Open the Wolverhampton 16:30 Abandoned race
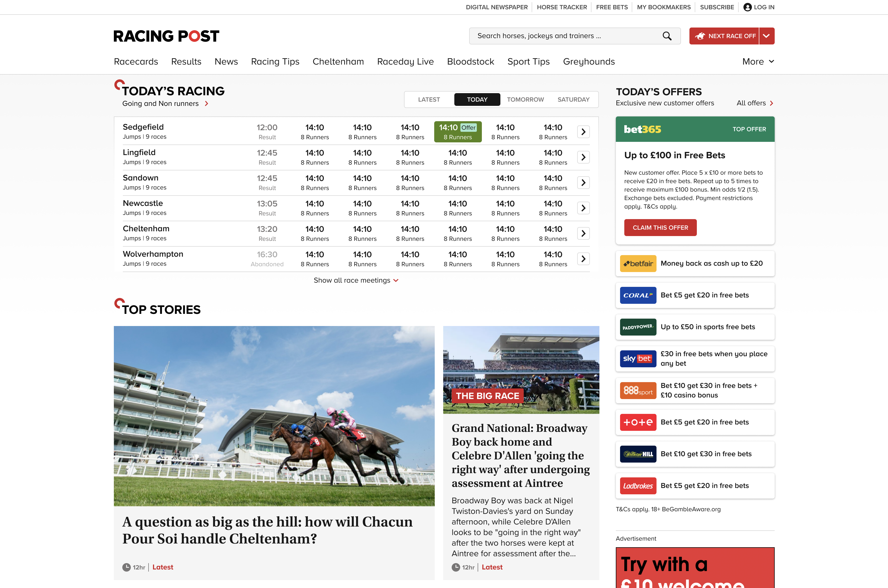This screenshot has height=588, width=888. [x=267, y=259]
